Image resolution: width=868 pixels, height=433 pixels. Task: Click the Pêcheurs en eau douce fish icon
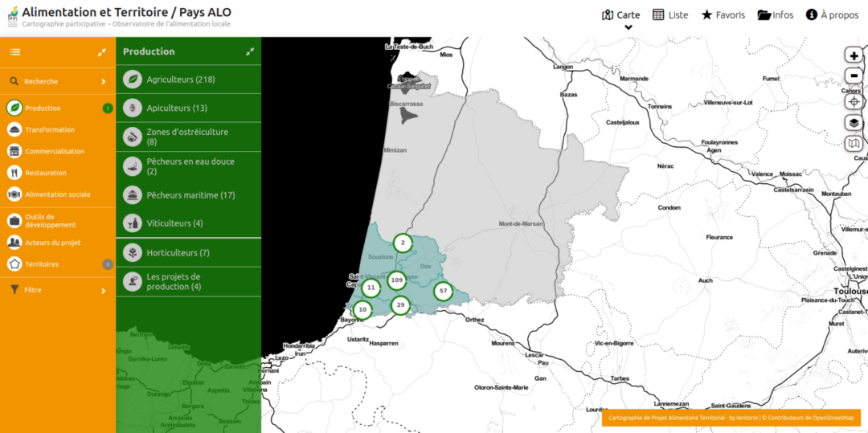coord(133,166)
